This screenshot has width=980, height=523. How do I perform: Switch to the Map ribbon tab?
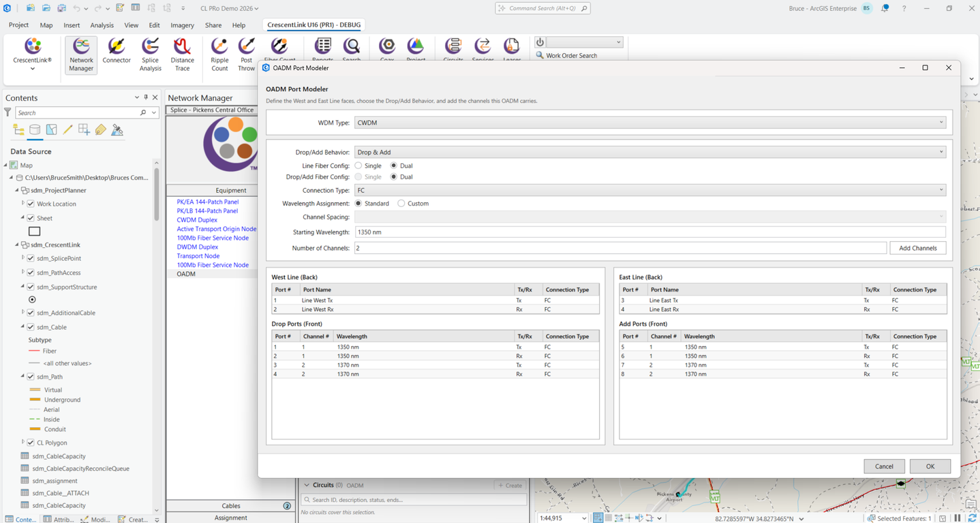click(x=46, y=25)
